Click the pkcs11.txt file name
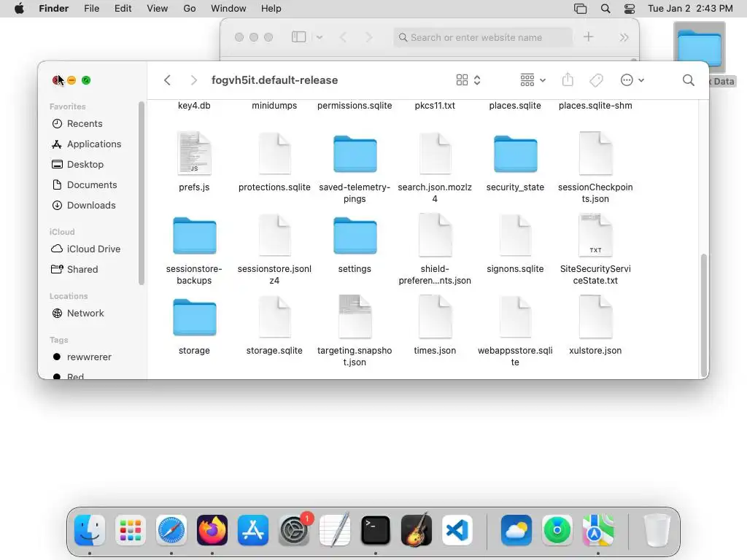Image resolution: width=747 pixels, height=560 pixels. click(435, 105)
